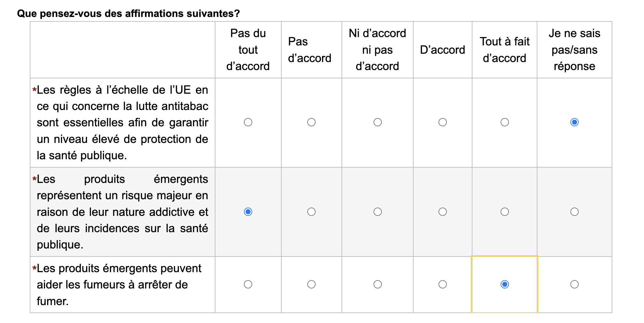Select 'Pas d'accord' for risque majeur statement
Screen dimensions: 644x323
(x=311, y=212)
